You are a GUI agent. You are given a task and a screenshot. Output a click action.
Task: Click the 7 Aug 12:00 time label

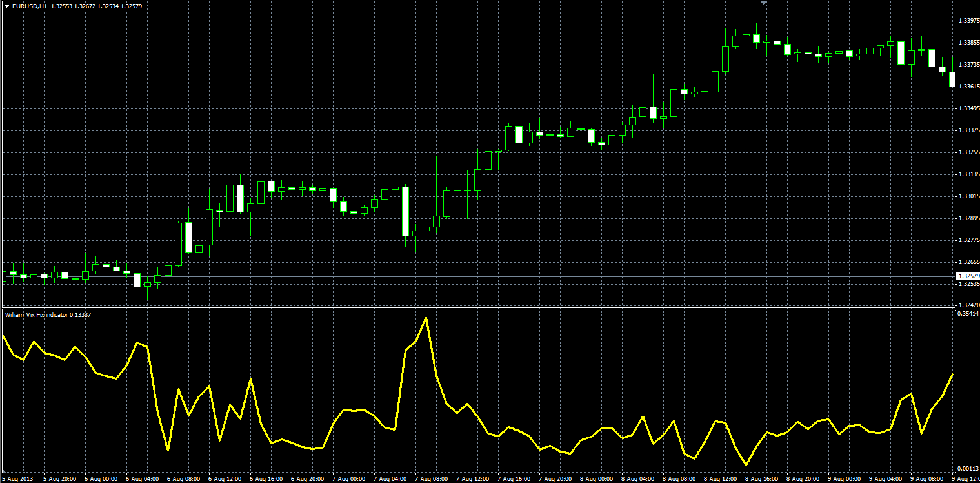(x=472, y=479)
